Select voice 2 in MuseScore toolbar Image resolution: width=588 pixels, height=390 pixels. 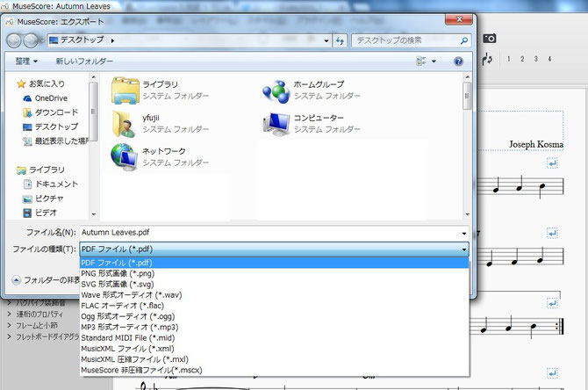(x=522, y=59)
